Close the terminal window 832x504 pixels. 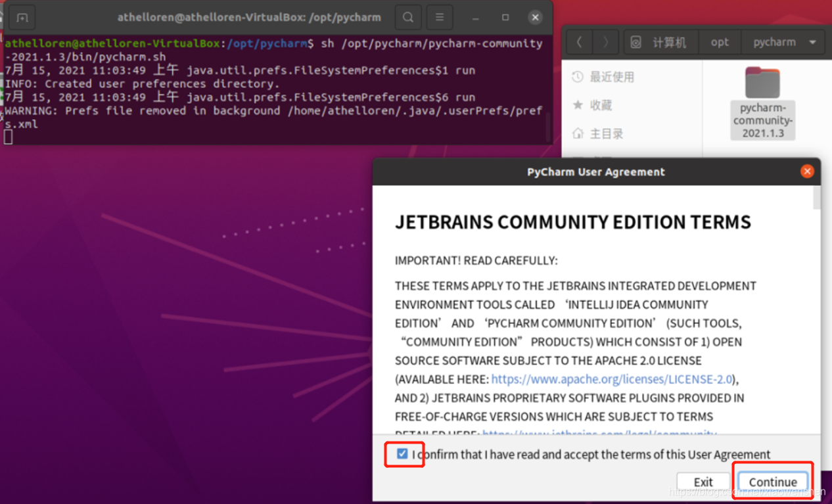click(x=536, y=18)
